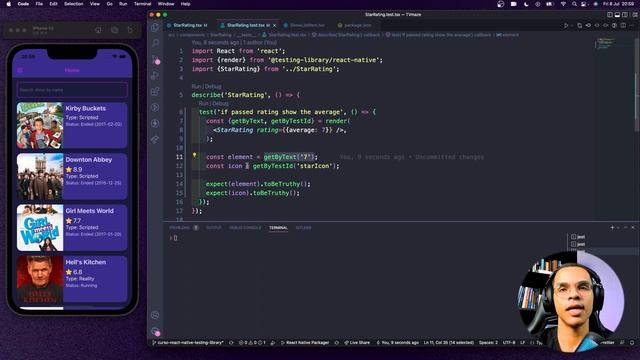This screenshot has height=360, width=640.
Task: Select the second jest terminal entry
Action: coord(578,244)
